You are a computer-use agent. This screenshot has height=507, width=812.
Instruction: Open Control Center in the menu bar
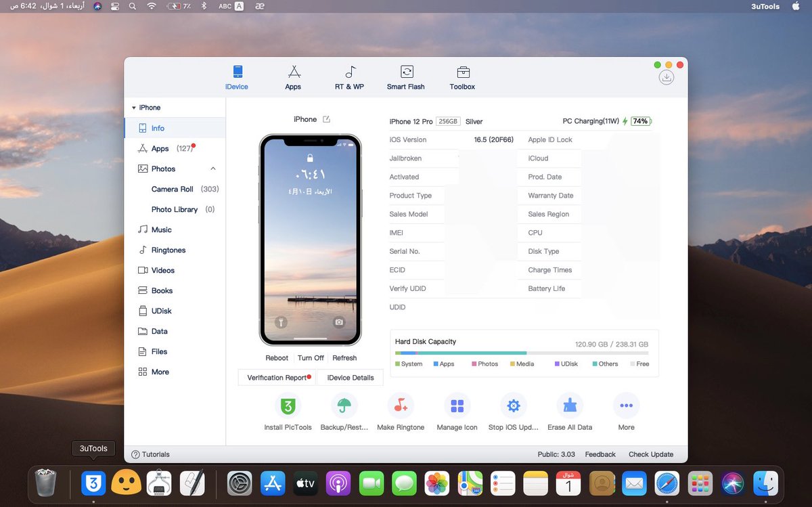[114, 6]
